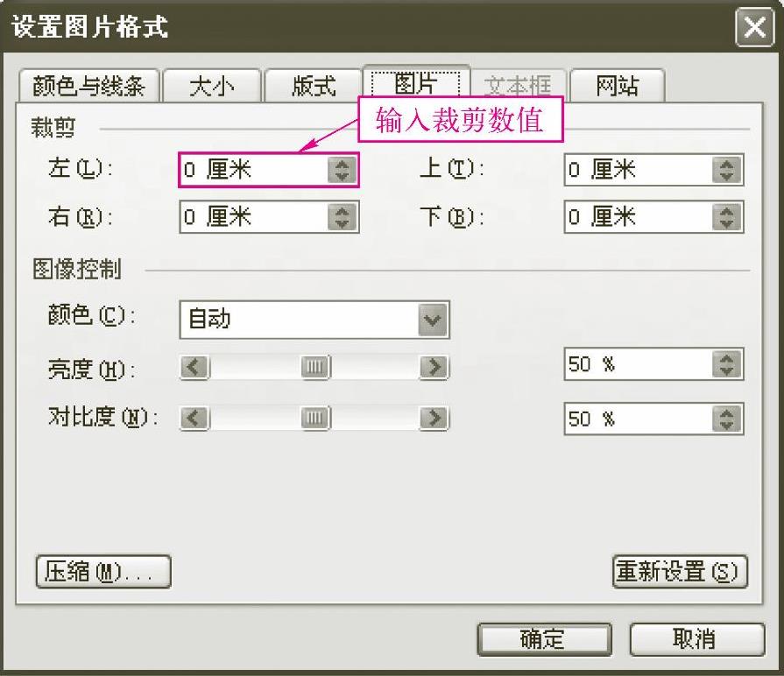The height and width of the screenshot is (676, 784).
Task: Click the contrast slider right arrow
Action: pos(434,418)
